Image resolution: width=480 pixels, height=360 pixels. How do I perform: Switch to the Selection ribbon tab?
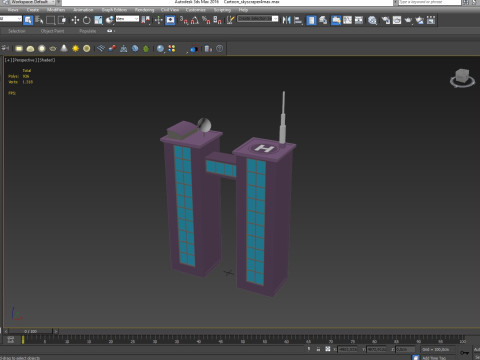tap(17, 31)
